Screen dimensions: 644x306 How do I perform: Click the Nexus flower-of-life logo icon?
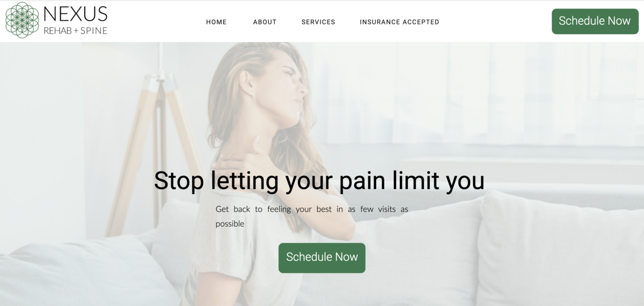point(22,20)
